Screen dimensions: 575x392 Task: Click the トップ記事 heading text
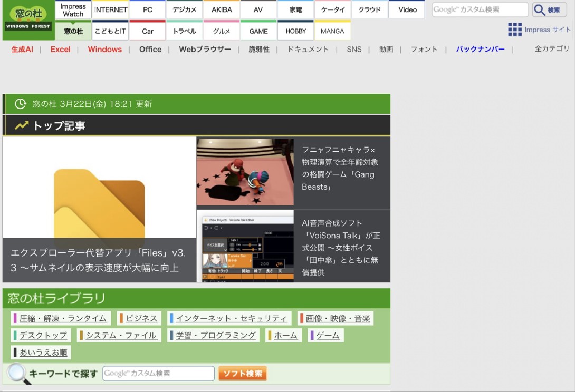point(59,125)
